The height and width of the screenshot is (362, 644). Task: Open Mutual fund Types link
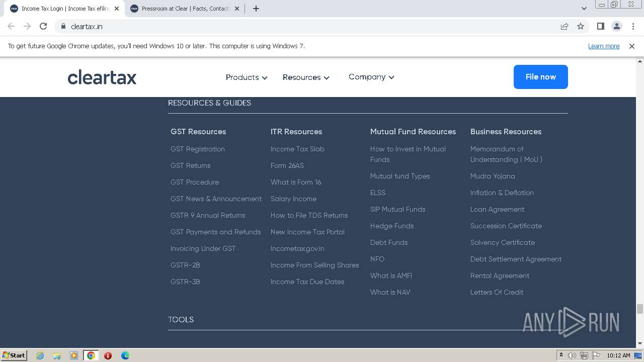(x=400, y=176)
